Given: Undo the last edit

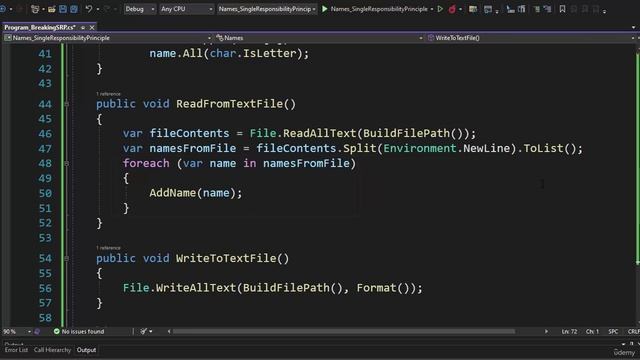Looking at the screenshot, I should point(89,9).
